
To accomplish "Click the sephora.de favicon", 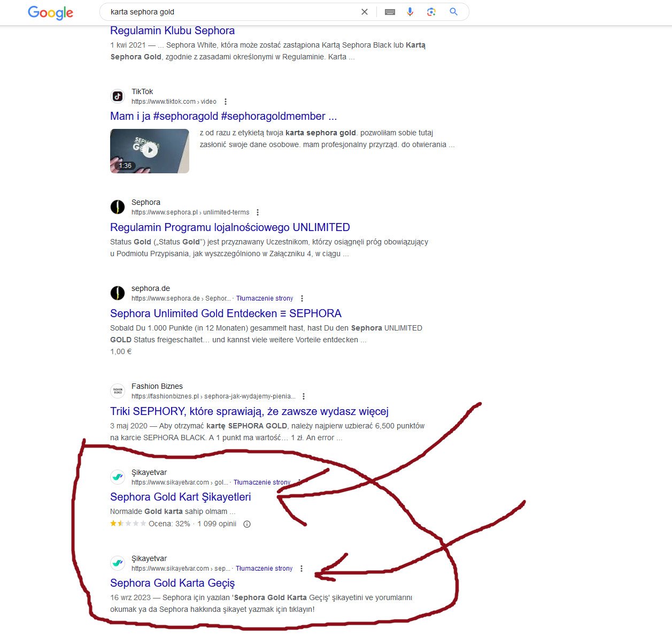I will point(118,293).
